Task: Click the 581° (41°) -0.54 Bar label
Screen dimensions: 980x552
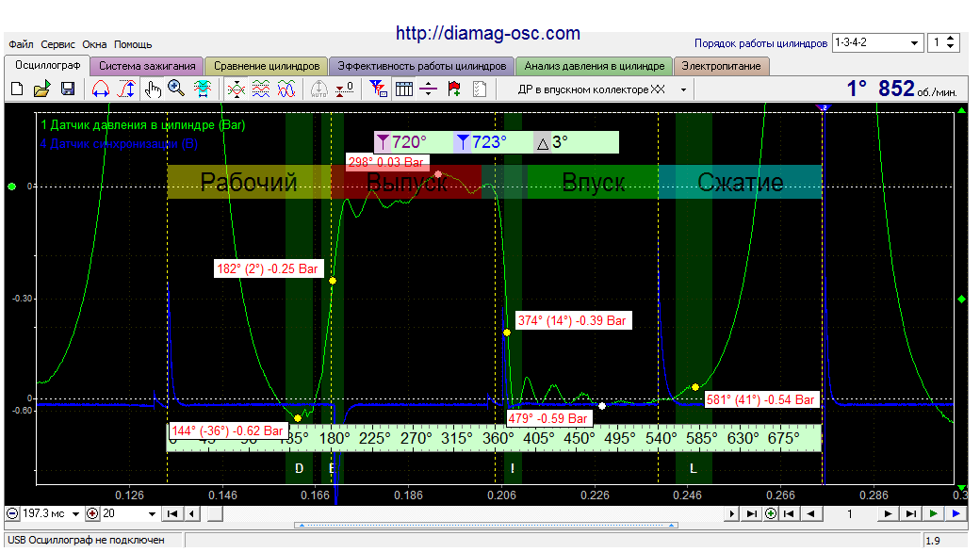Action: pos(760,399)
